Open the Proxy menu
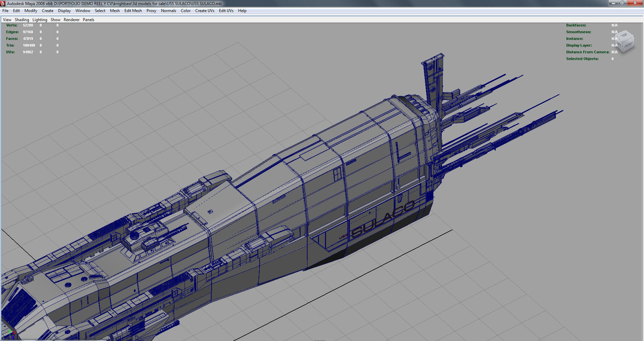Screen dimensions: 644x341 (x=151, y=11)
